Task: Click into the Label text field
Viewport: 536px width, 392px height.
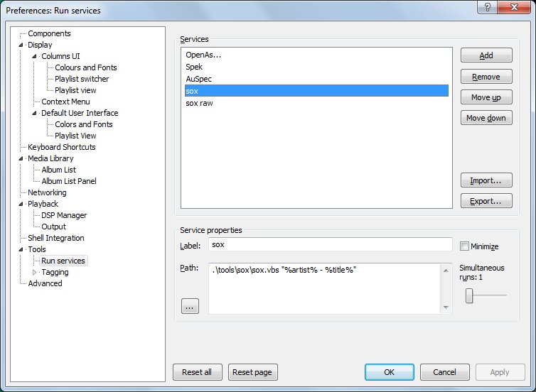Action: [330, 244]
